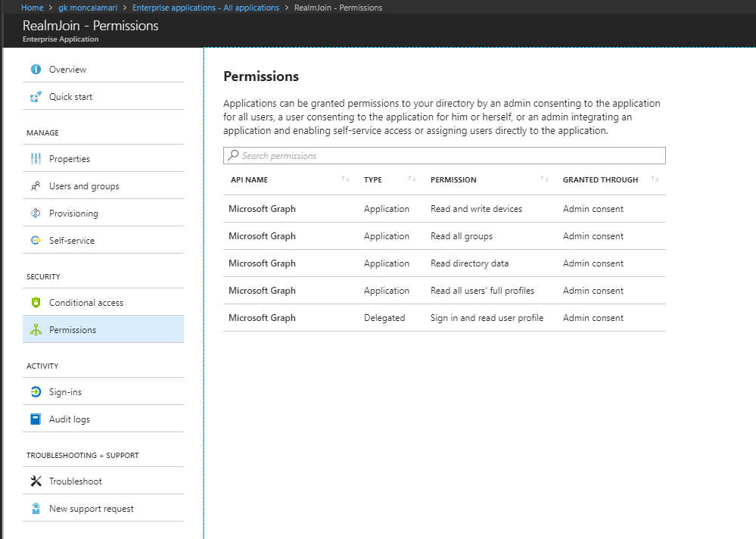Click the Self-service icon
756x539 pixels.
[x=36, y=241]
